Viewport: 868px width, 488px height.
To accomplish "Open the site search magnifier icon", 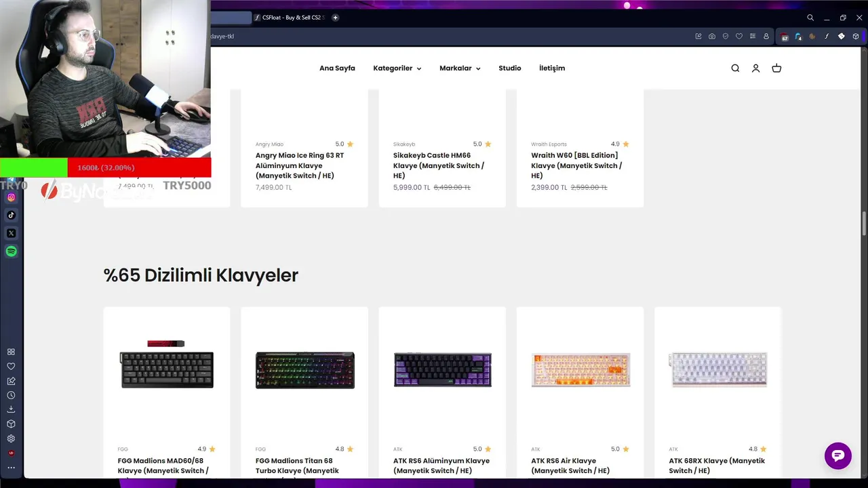I will pyautogui.click(x=735, y=68).
